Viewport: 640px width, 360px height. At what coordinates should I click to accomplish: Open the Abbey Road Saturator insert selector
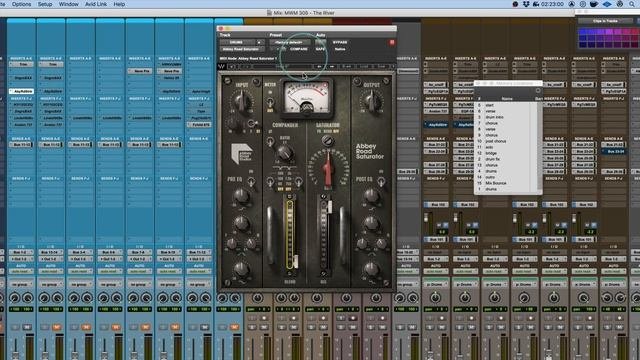tap(242, 49)
